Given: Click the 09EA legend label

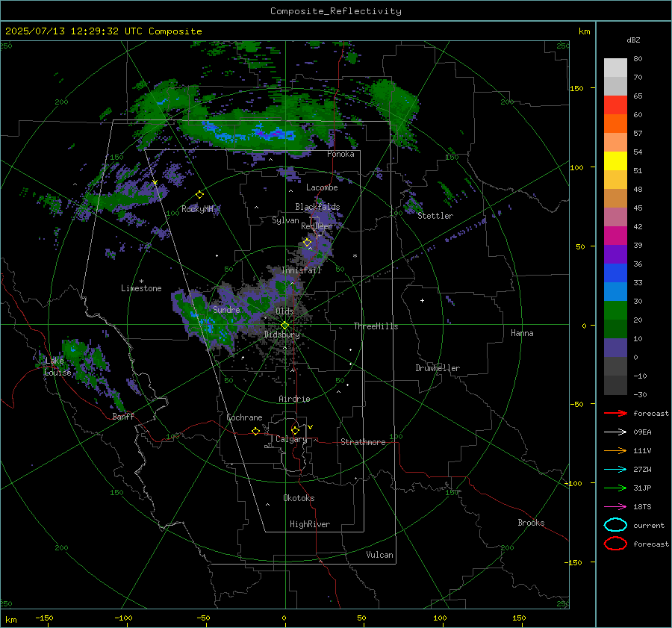Looking at the screenshot, I should pos(642,432).
